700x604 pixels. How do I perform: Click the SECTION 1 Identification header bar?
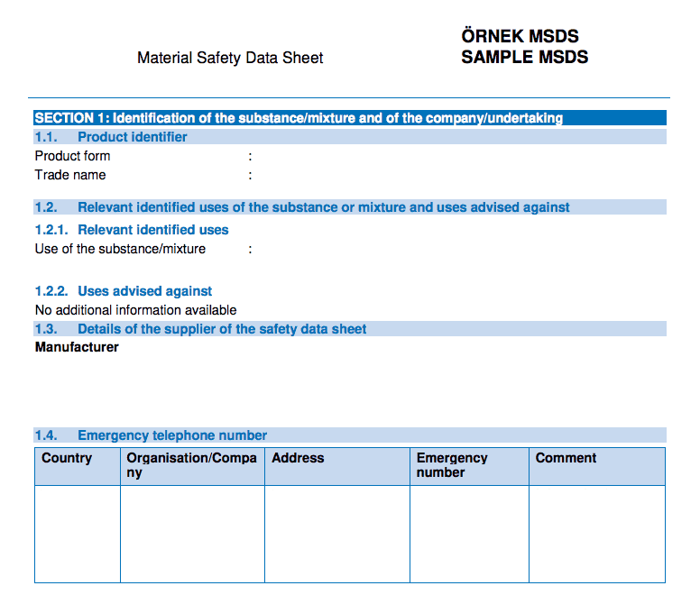pos(350,118)
